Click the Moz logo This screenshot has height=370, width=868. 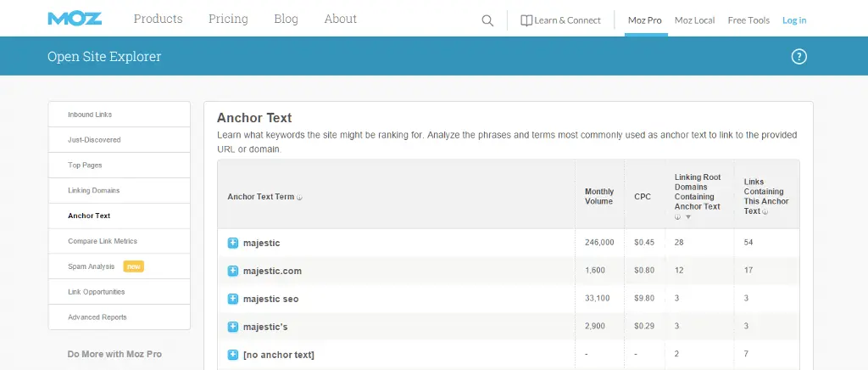[75, 19]
